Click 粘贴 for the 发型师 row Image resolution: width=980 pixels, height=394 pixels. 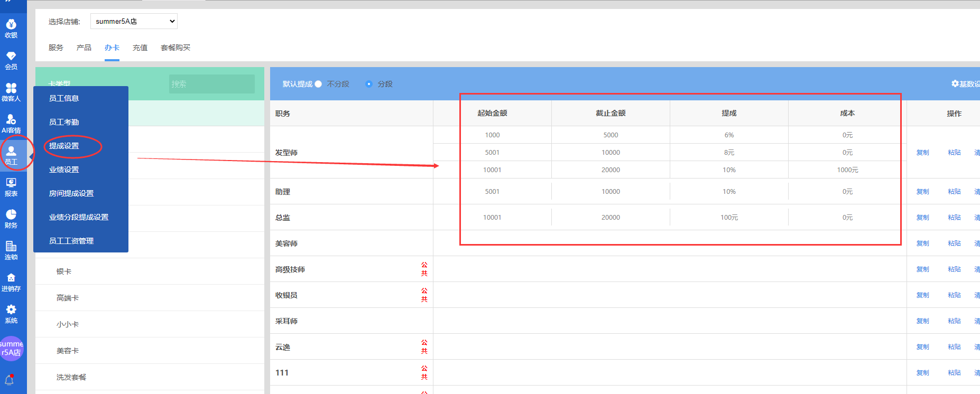coord(954,153)
